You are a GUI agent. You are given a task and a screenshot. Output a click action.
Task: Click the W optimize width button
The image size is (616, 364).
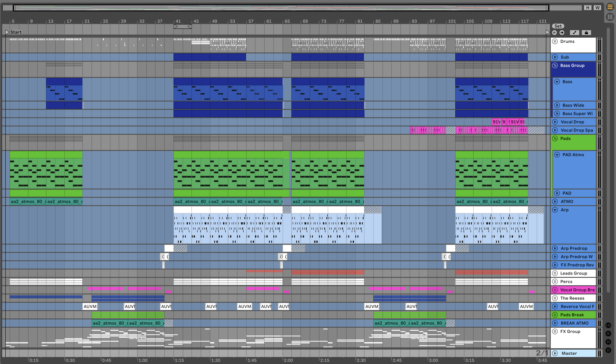pos(597,8)
